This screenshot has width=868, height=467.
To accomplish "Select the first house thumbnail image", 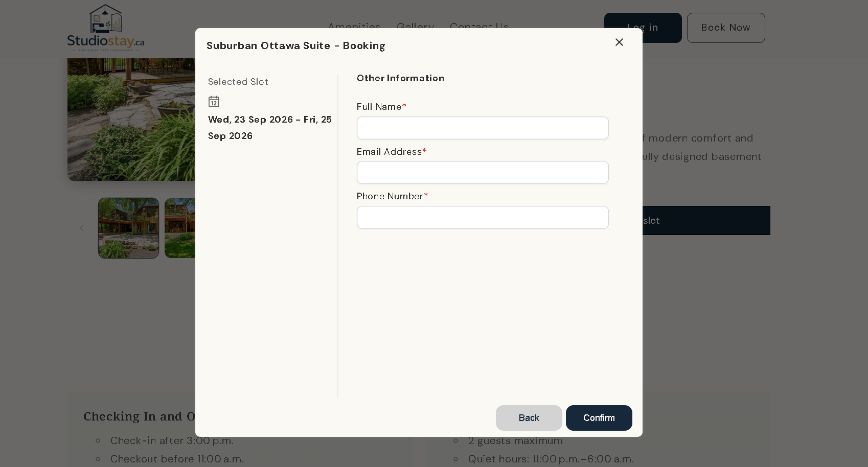I will click(x=128, y=228).
